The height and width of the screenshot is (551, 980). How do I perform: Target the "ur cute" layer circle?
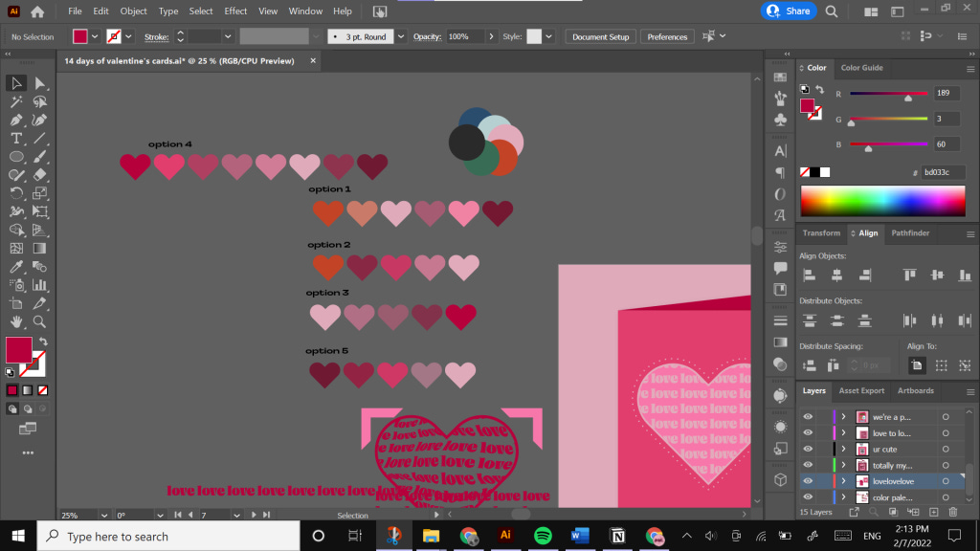pyautogui.click(x=946, y=450)
